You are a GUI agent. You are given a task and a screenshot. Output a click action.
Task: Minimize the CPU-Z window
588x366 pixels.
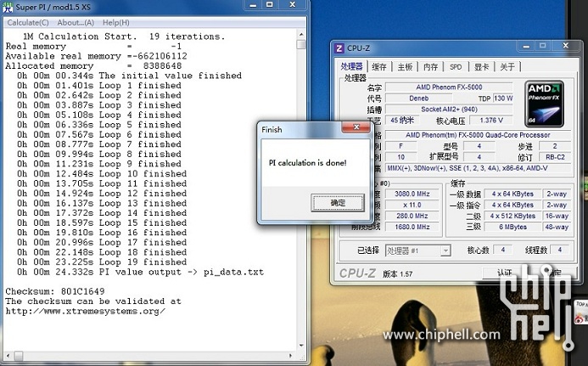click(527, 47)
